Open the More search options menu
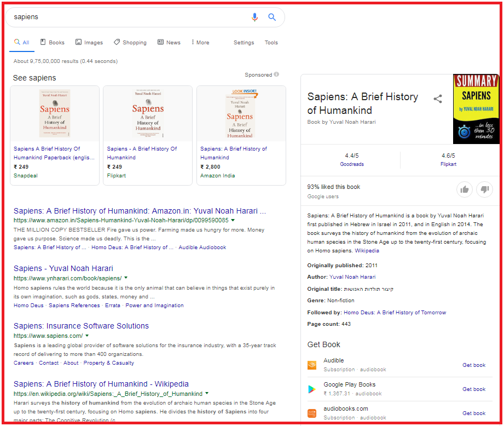 200,42
